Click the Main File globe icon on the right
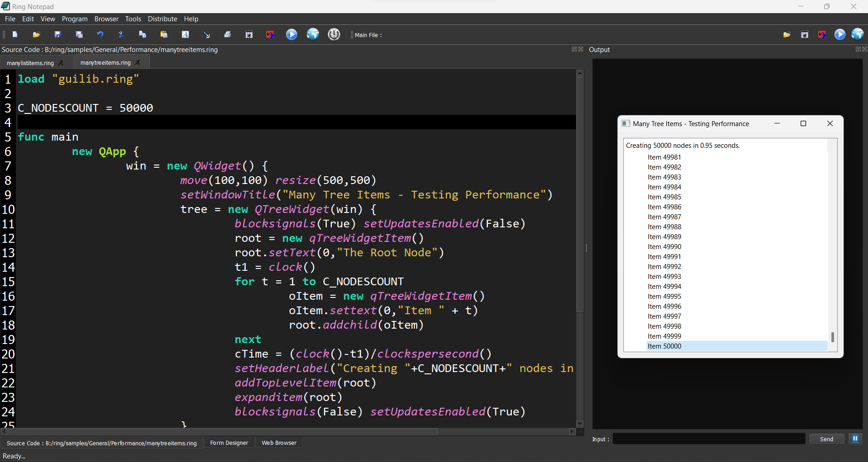 tap(858, 34)
